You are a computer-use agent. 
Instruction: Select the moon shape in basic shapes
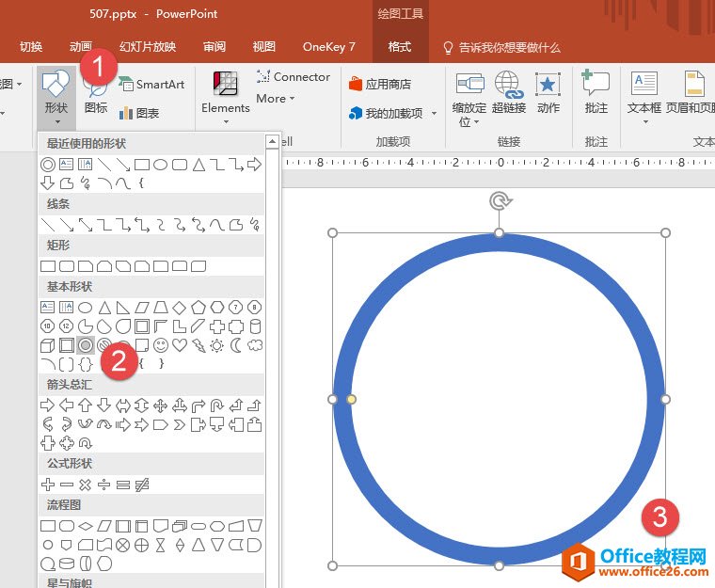point(236,345)
